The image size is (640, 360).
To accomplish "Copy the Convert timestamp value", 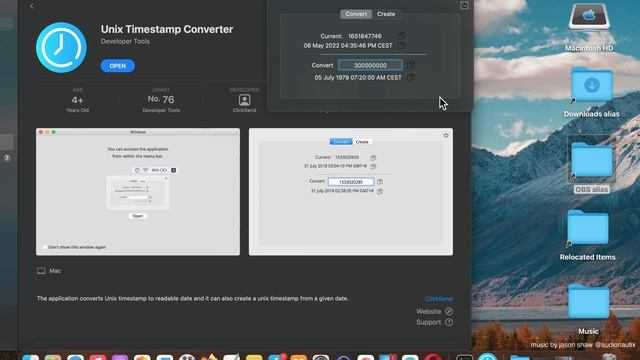I will coord(411,65).
